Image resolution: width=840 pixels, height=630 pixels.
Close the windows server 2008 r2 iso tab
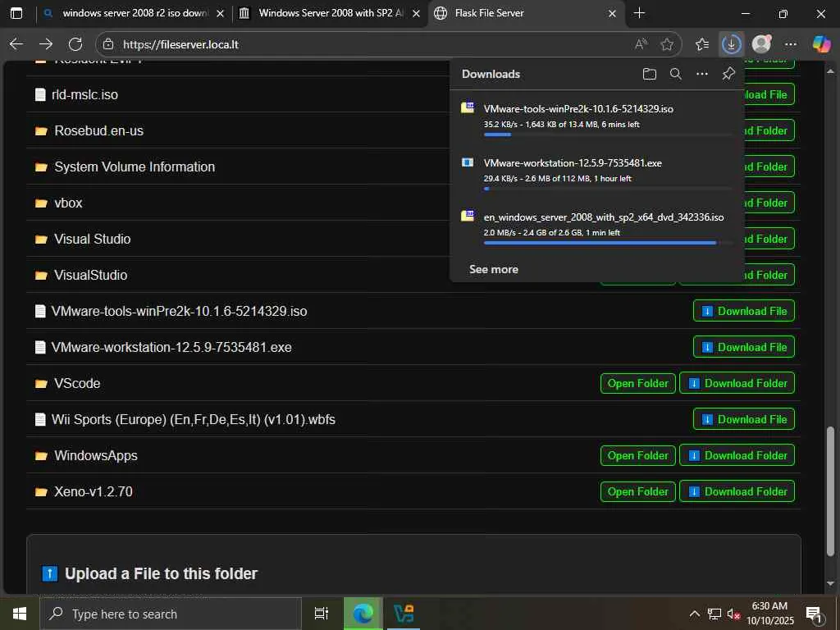coord(220,13)
